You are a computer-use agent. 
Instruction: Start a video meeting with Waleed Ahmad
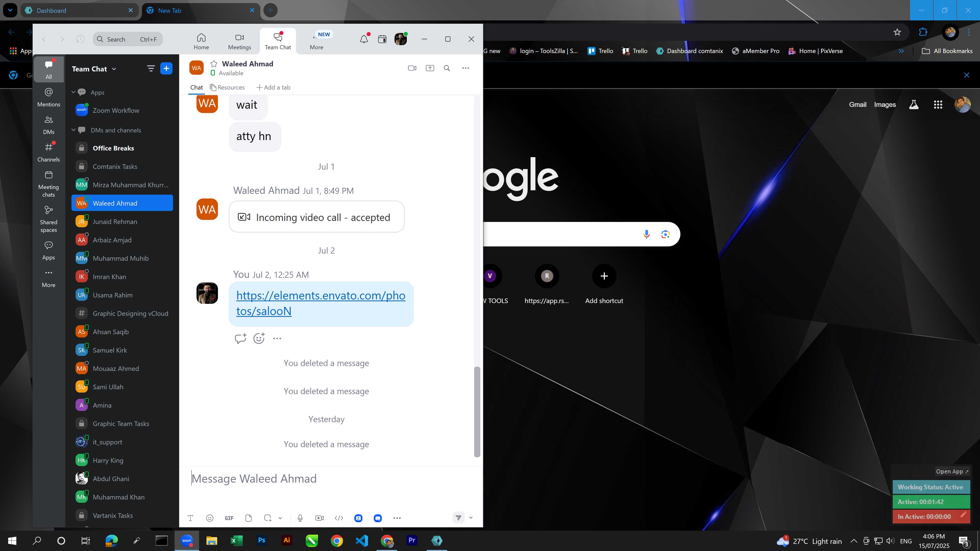click(412, 68)
